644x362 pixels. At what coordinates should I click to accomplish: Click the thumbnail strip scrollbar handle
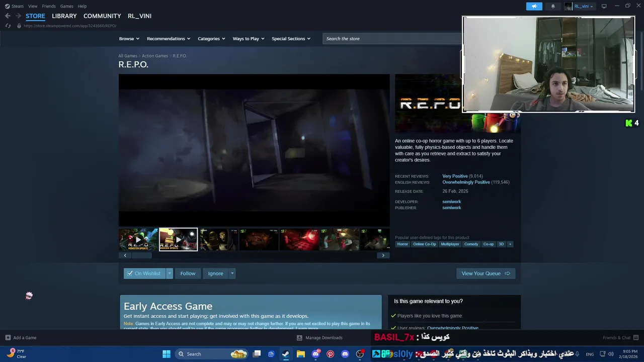(x=142, y=255)
